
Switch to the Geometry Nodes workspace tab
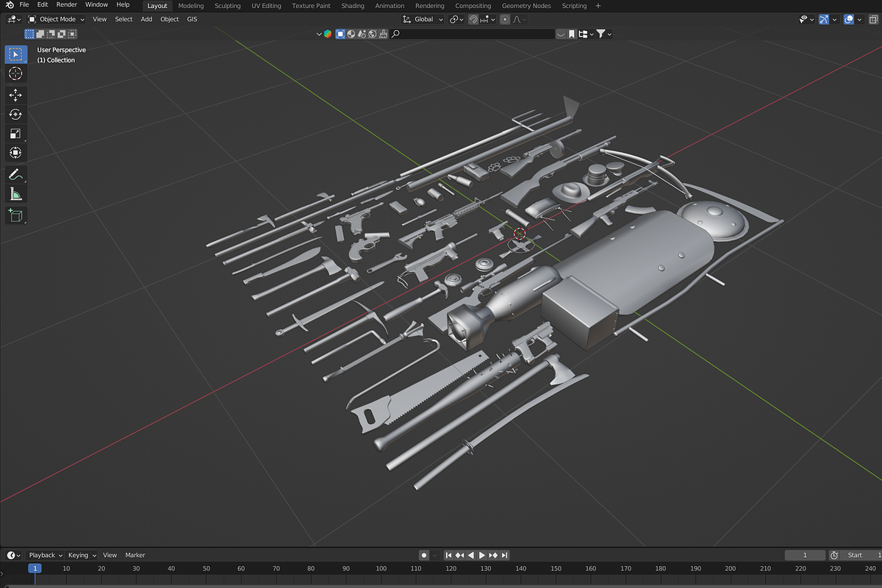coord(526,6)
